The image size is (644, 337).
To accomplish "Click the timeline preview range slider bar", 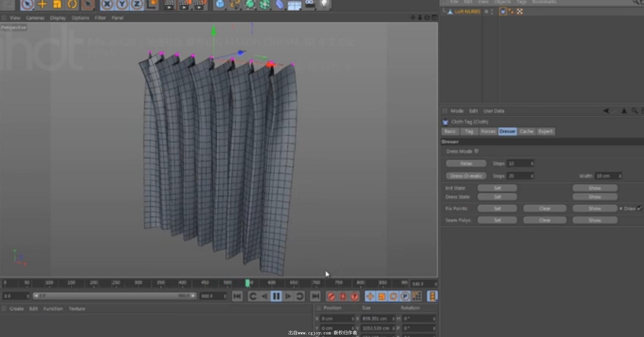I will click(x=115, y=296).
